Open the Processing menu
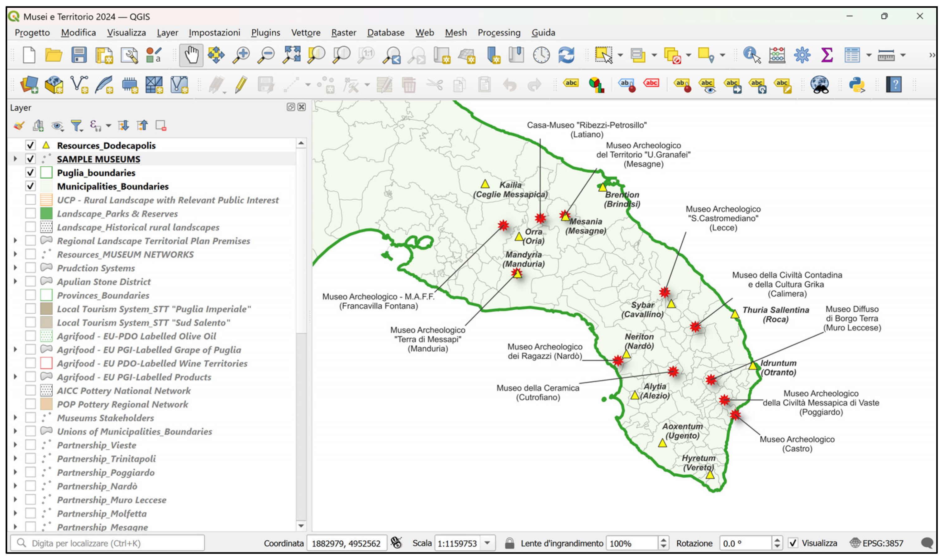The height and width of the screenshot is (560, 944). tap(498, 33)
